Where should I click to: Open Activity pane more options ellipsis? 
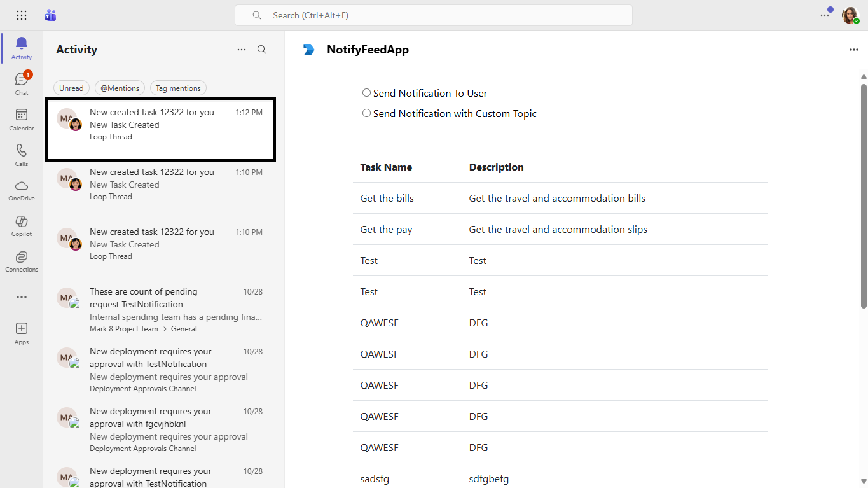(x=242, y=50)
